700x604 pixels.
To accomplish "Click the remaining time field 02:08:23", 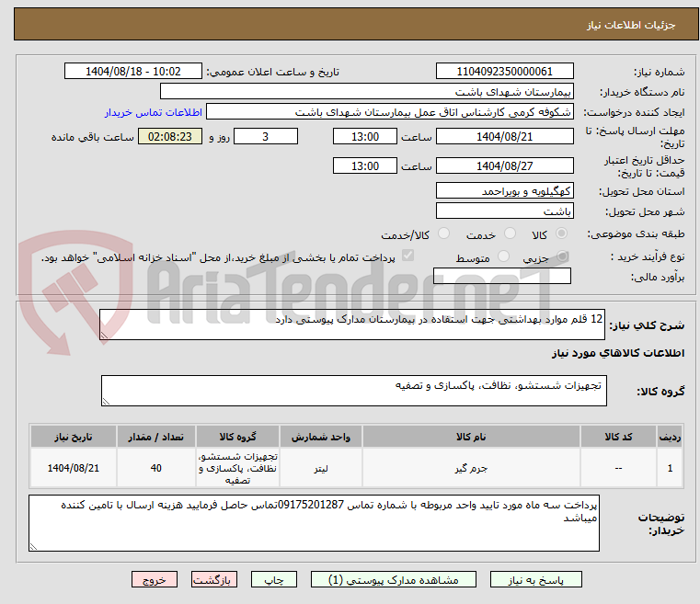I will 169,136.
